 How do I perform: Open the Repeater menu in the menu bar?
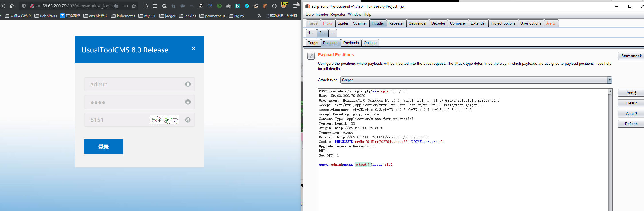[338, 14]
